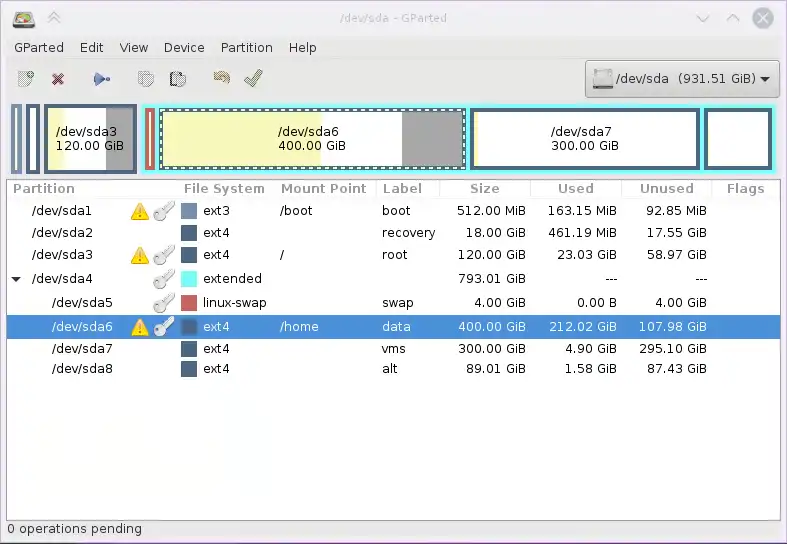
Task: Click the Resize/Move toolbar icon
Action: 102,79
